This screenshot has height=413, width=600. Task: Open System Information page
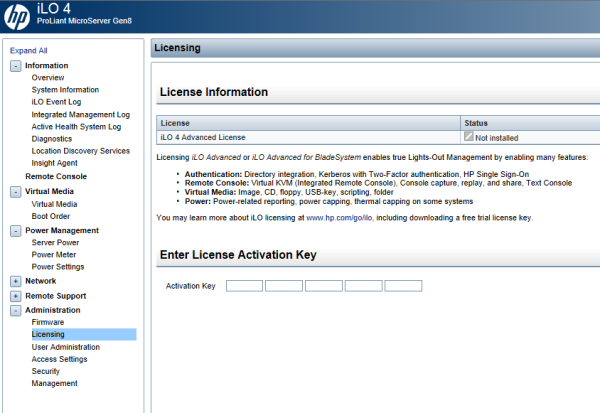pyautogui.click(x=65, y=90)
